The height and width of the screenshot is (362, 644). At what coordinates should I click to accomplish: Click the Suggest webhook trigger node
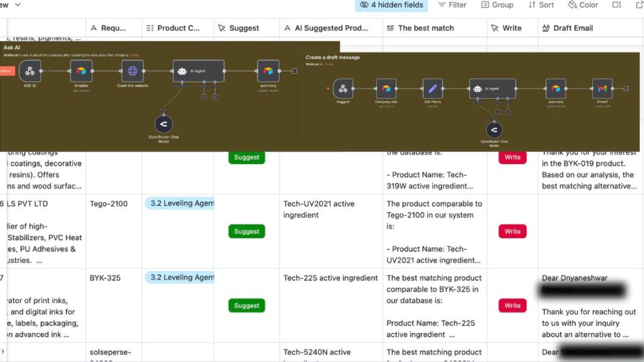tap(343, 89)
